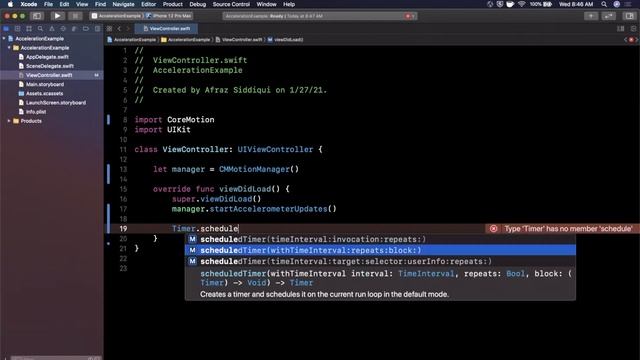Viewport: 640px width, 360px height.
Task: Add an editor pane on the right
Action: 633,29
